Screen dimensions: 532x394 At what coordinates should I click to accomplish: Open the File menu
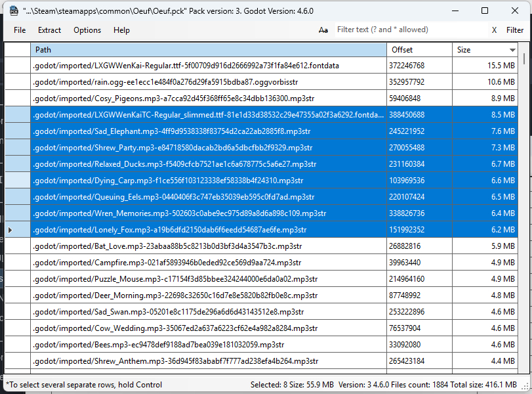(x=20, y=30)
